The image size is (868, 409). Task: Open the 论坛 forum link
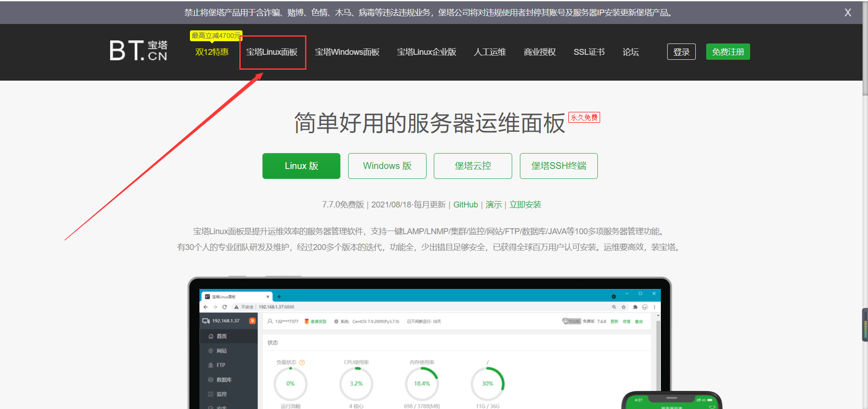point(630,52)
